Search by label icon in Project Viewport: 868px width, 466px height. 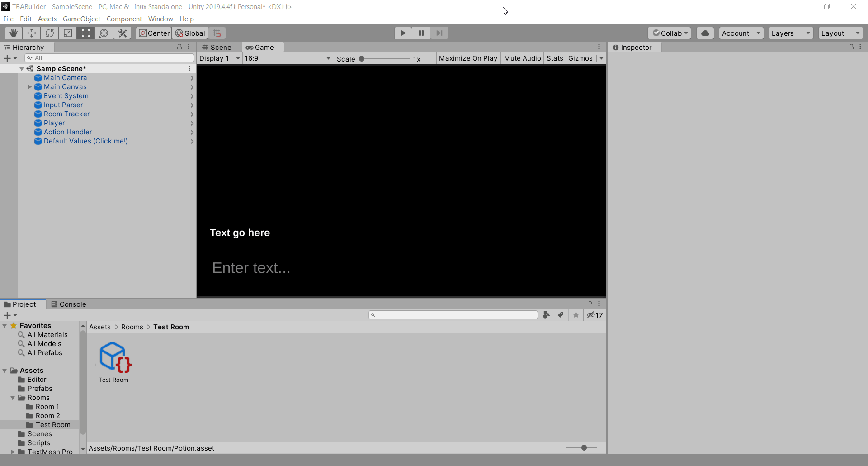coord(561,315)
